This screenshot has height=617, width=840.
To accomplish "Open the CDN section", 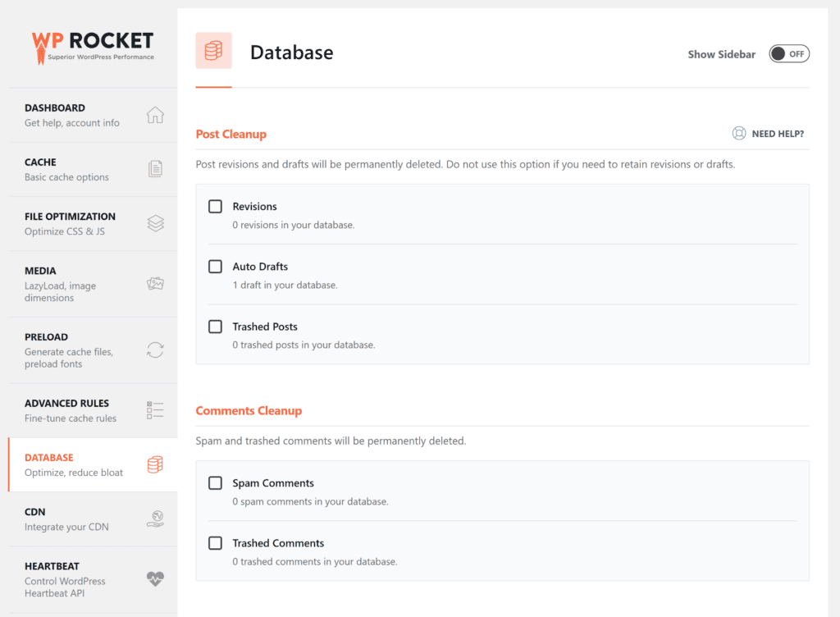I will [94, 519].
